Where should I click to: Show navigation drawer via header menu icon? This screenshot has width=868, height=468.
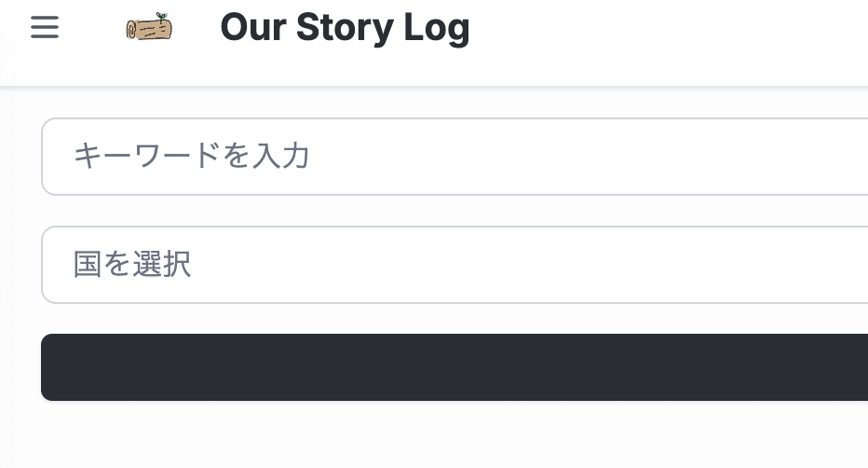pos(45,28)
